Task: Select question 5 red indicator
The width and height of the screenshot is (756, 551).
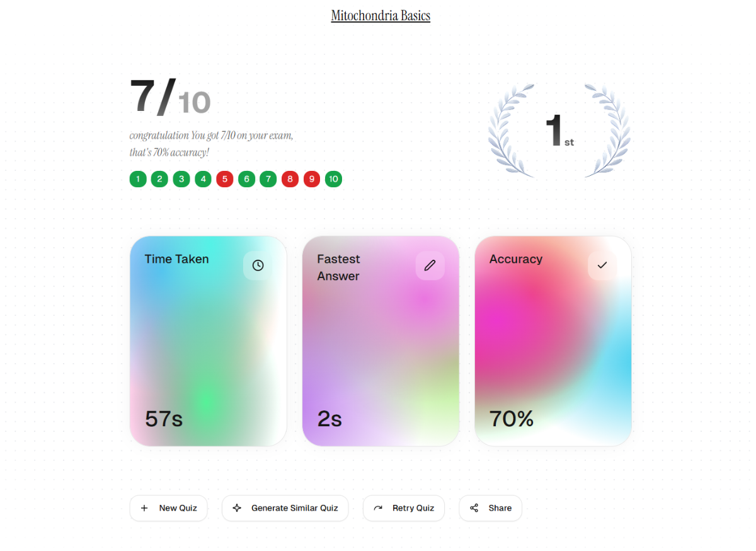Action: [x=224, y=179]
